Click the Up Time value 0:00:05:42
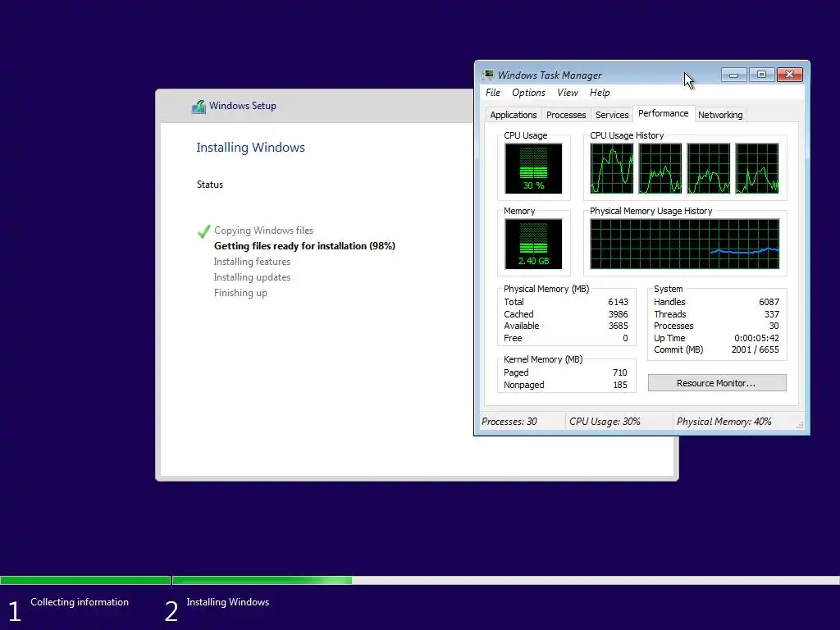The height and width of the screenshot is (630, 840). (756, 338)
